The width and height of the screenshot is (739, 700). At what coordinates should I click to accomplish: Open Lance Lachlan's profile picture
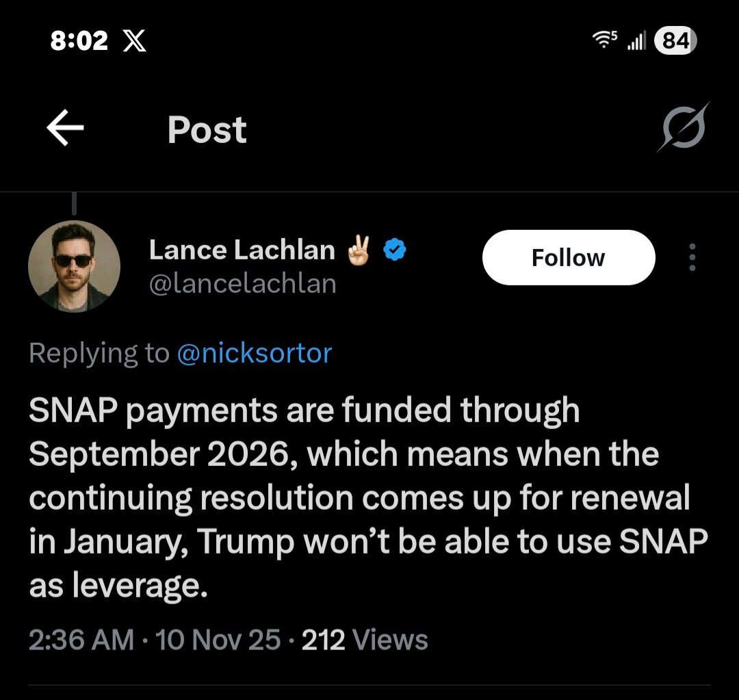point(74,266)
